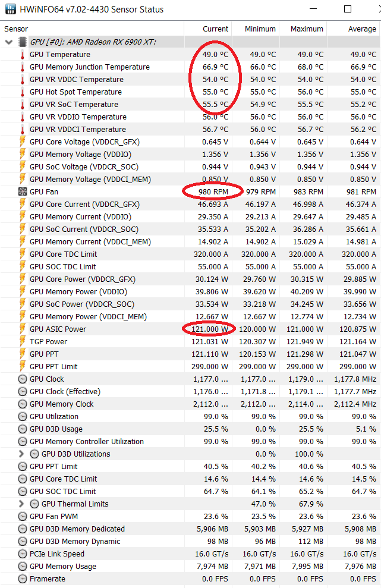Click thermometer icon of GPU Temperature row
This screenshot has width=381, height=588.
coord(23,55)
